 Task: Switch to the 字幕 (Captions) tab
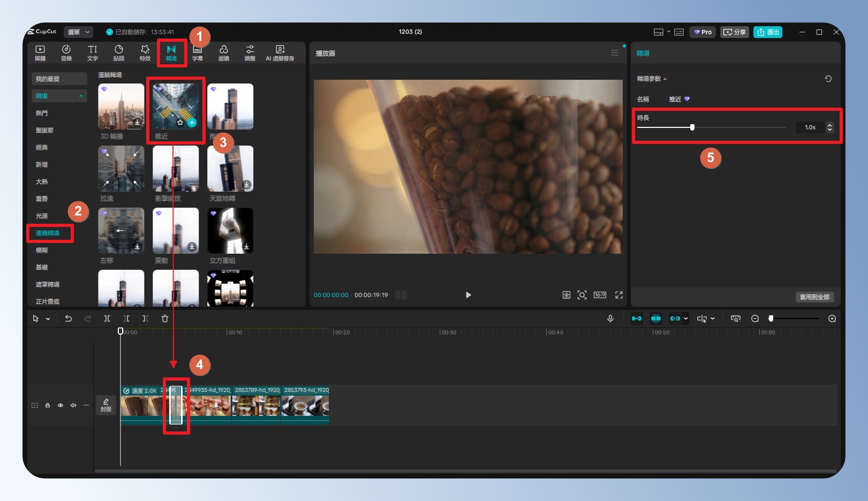197,52
